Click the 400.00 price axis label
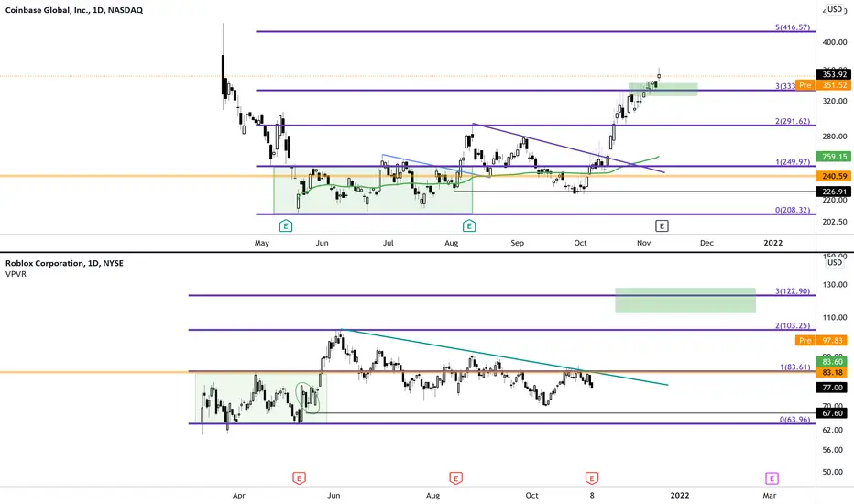This screenshot has height=504, width=854. pos(834,42)
